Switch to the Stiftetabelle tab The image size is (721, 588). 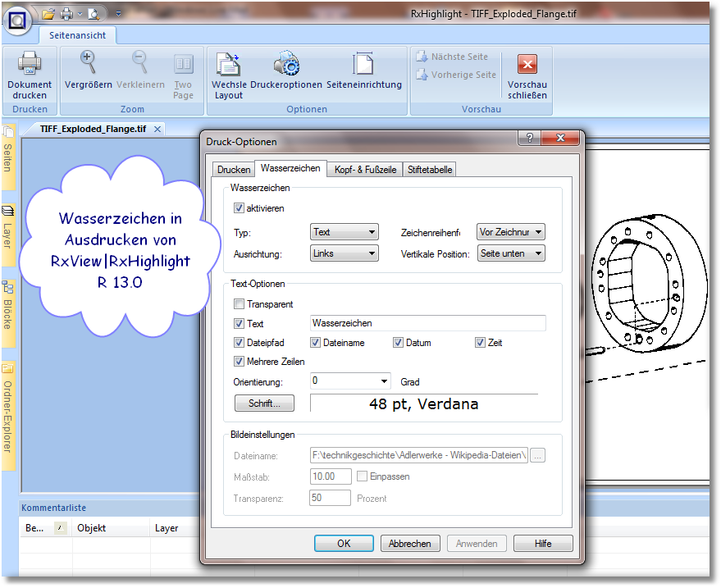[430, 170]
